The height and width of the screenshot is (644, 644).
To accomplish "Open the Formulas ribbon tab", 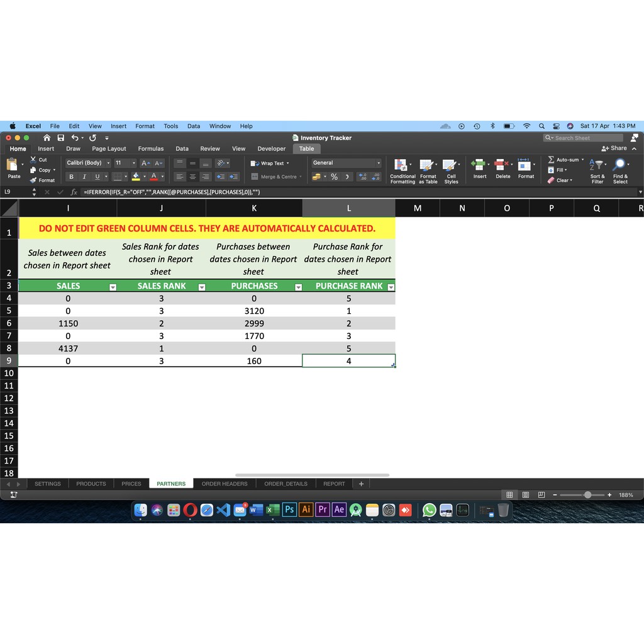I will coord(150,149).
